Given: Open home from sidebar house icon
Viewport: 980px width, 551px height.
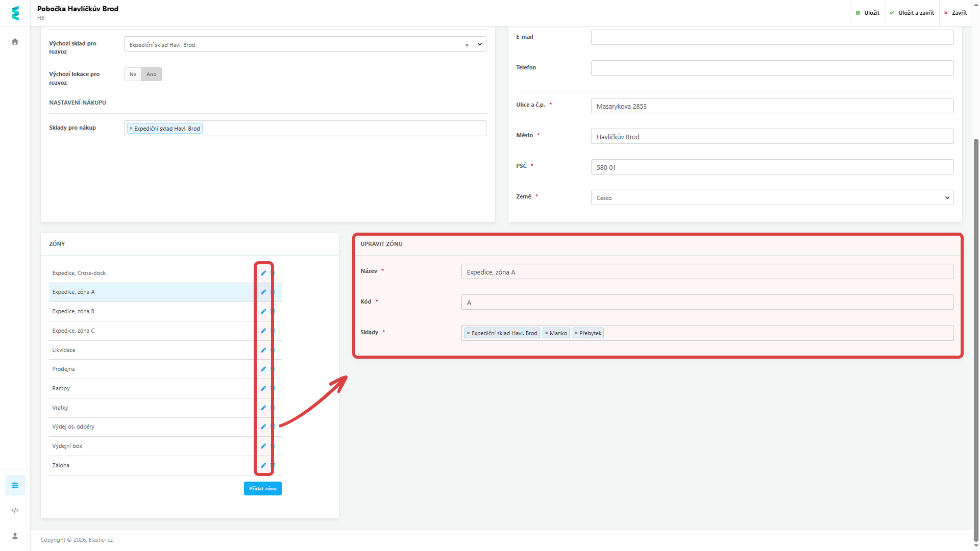Looking at the screenshot, I should click(x=15, y=42).
